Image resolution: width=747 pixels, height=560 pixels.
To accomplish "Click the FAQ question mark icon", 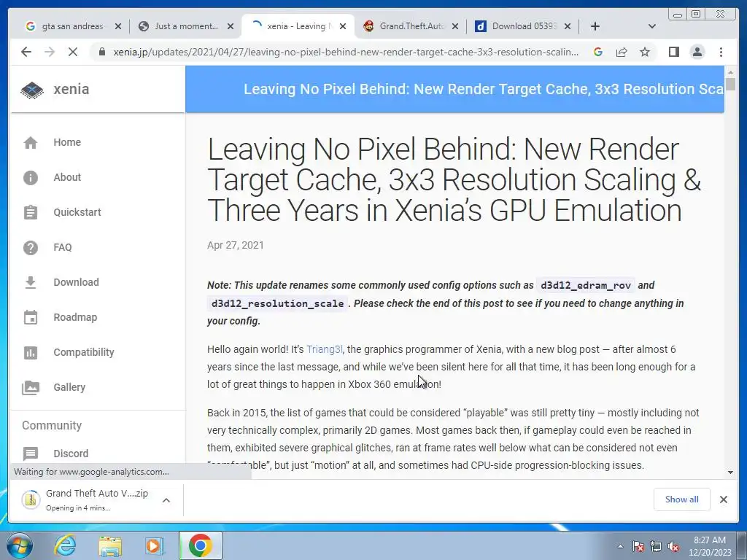I will [x=31, y=248].
